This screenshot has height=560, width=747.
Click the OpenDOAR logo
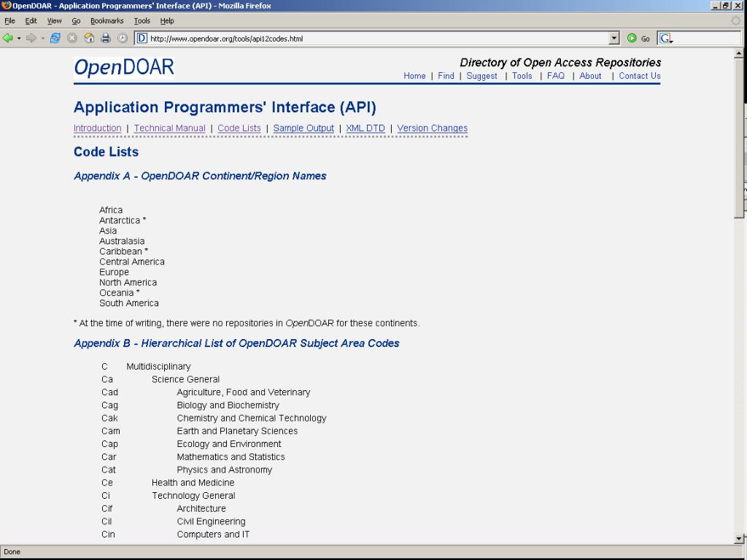pos(124,68)
